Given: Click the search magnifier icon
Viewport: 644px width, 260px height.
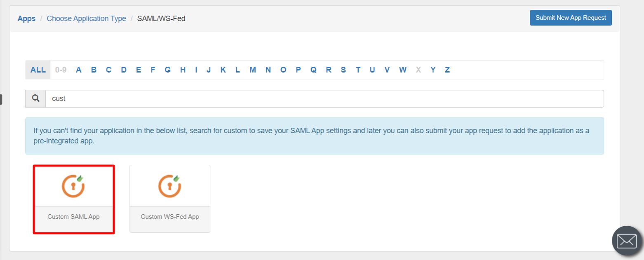Looking at the screenshot, I should 36,98.
